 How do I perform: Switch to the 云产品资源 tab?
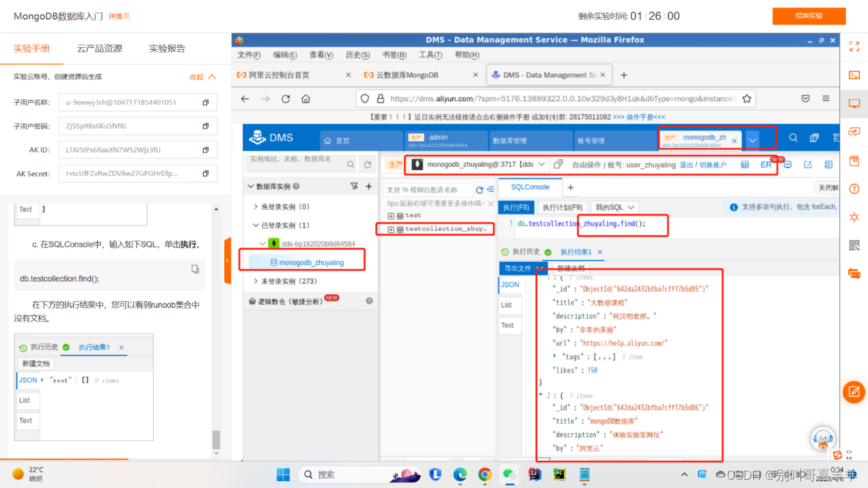[x=99, y=49]
